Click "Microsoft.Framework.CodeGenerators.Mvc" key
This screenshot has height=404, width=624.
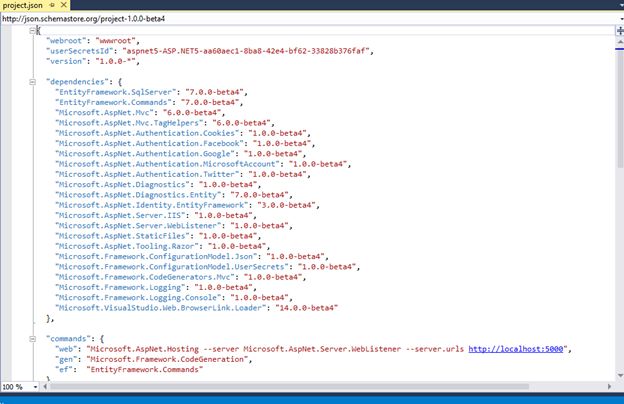point(145,277)
